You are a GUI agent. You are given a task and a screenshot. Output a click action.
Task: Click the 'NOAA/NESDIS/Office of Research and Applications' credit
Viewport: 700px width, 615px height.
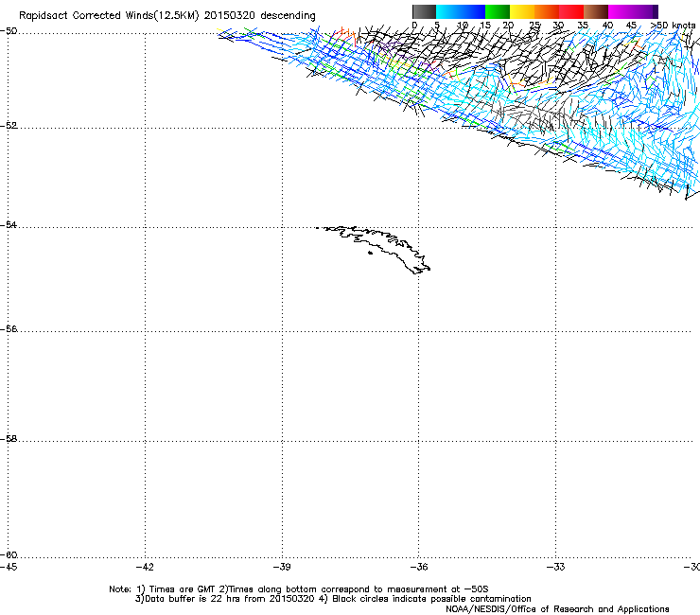point(557,608)
